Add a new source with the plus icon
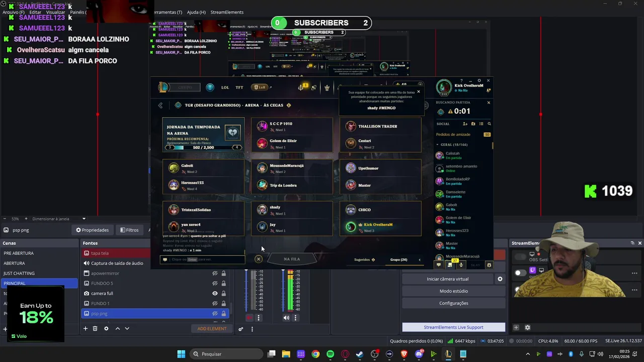 (86, 328)
